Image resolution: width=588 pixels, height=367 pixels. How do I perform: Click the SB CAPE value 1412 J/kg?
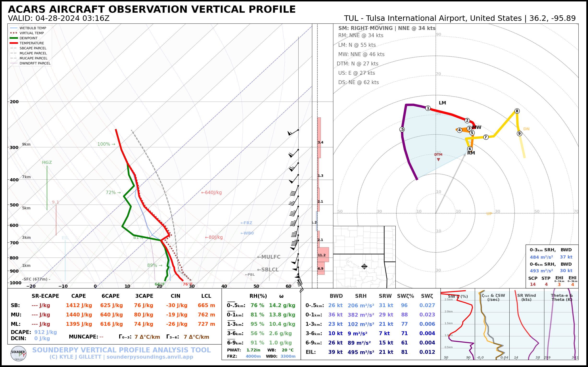pos(79,306)
